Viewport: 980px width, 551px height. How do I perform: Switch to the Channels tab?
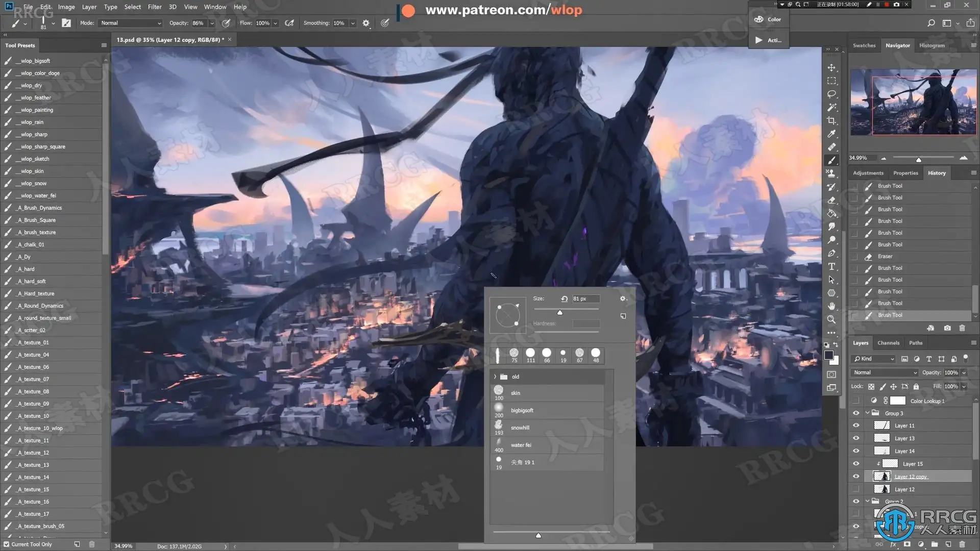pyautogui.click(x=888, y=343)
